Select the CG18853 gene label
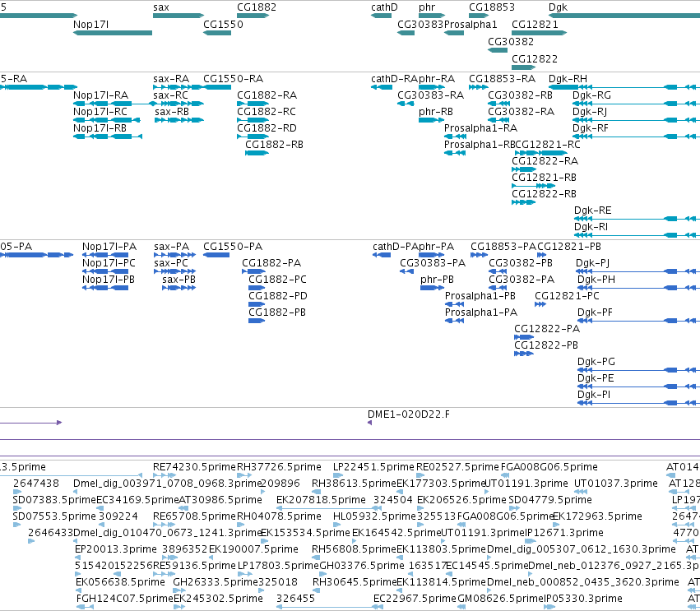 coord(492,7)
